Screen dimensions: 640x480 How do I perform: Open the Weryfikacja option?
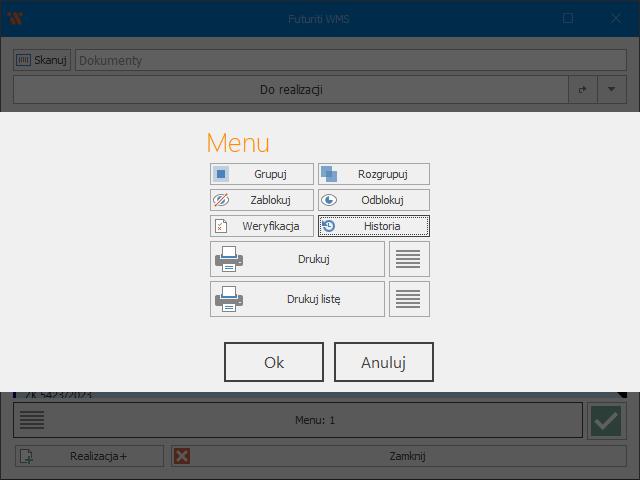click(x=261, y=226)
